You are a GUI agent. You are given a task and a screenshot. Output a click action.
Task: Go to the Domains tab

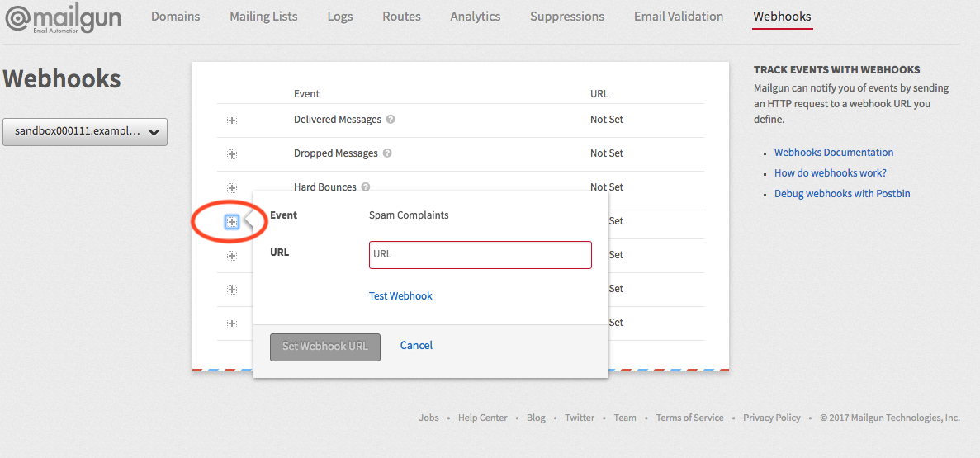(x=176, y=17)
